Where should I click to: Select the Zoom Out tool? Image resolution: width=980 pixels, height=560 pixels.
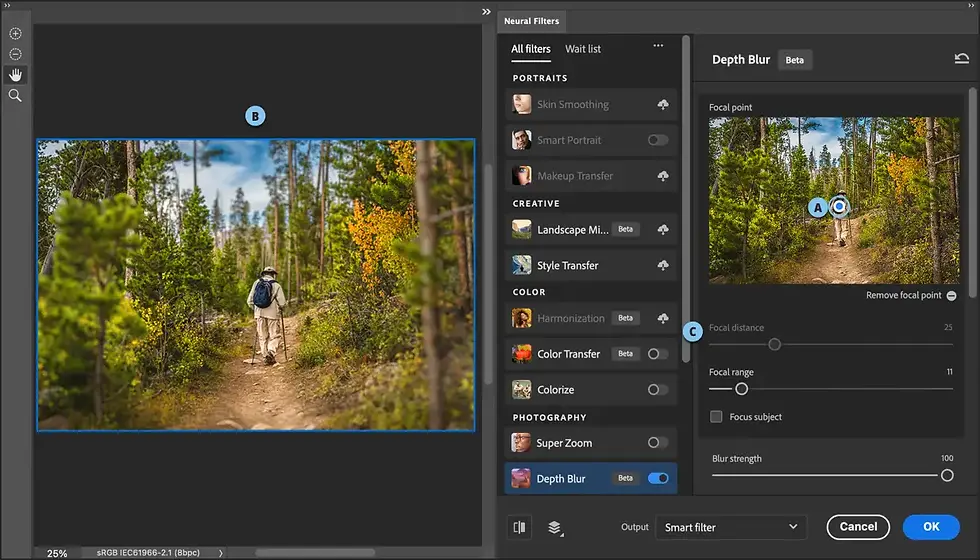click(16, 54)
